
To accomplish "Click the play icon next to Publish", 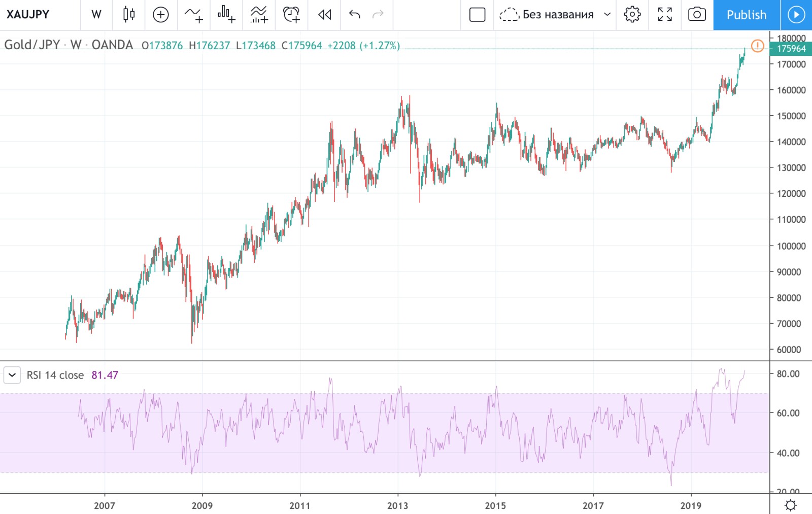I will point(796,15).
